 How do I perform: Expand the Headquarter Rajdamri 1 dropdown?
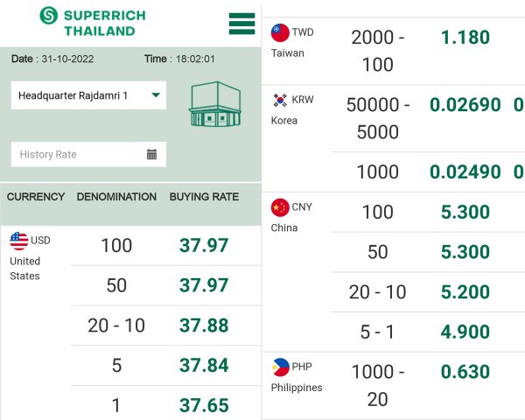[88, 95]
